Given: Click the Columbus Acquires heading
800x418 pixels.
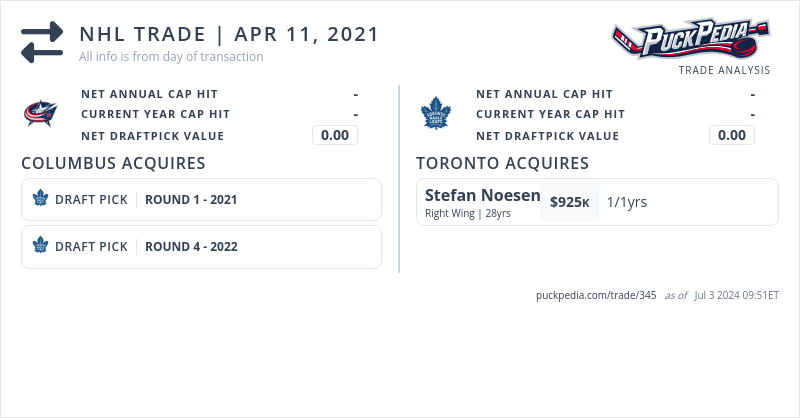Looking at the screenshot, I should pos(113,163).
